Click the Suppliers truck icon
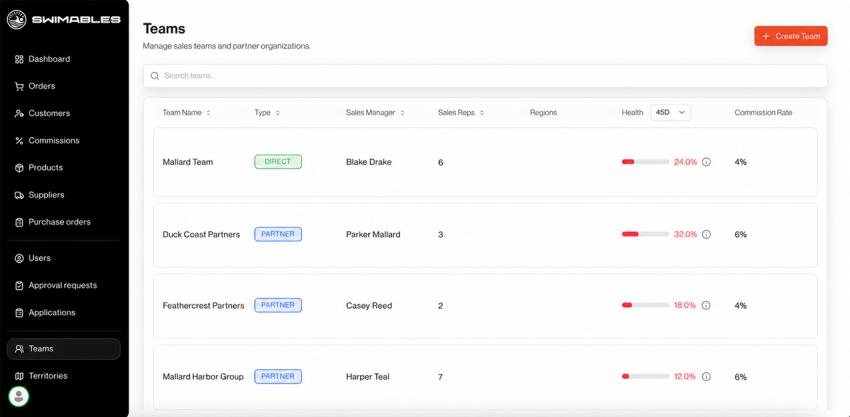The width and height of the screenshot is (850, 417). (x=19, y=195)
